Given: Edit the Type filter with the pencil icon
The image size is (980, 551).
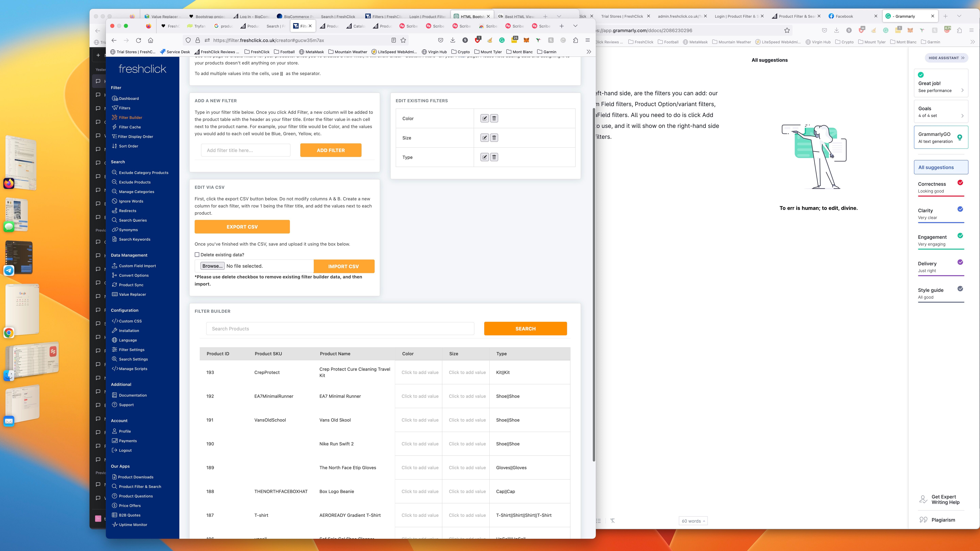Looking at the screenshot, I should pos(484,157).
